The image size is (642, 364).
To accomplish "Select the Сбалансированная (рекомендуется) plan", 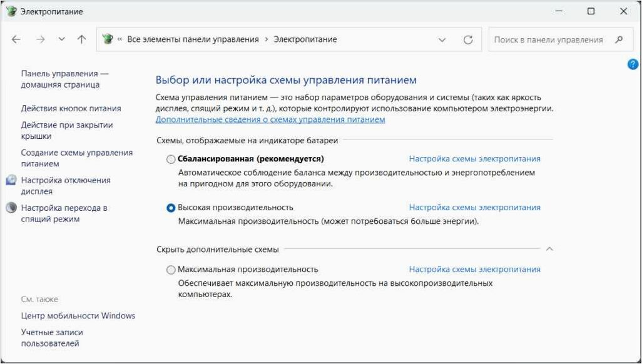I will 171,159.
